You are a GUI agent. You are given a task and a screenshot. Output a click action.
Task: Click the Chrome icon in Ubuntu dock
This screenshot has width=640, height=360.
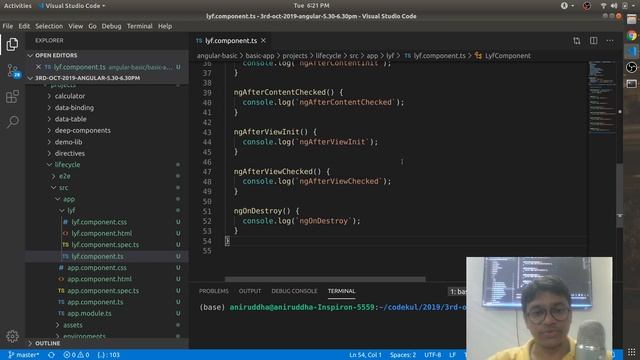click(x=631, y=36)
